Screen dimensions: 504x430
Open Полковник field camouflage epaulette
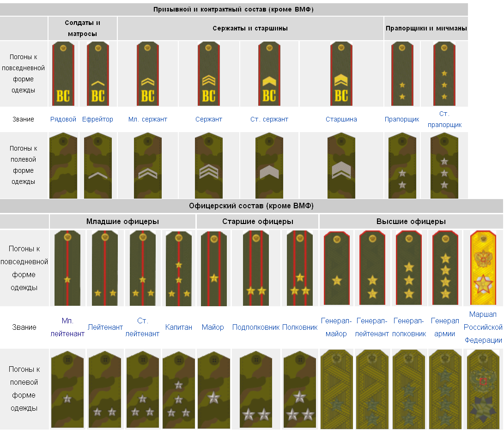point(299,389)
